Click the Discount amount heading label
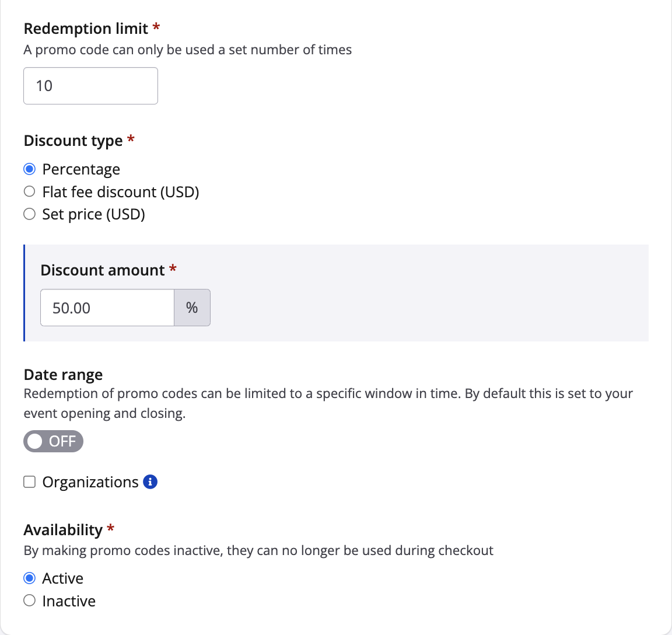The height and width of the screenshot is (635, 672). coord(103,270)
